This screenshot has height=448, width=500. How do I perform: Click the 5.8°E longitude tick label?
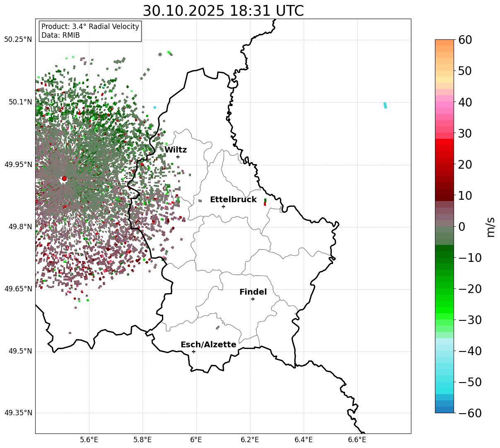143,440
